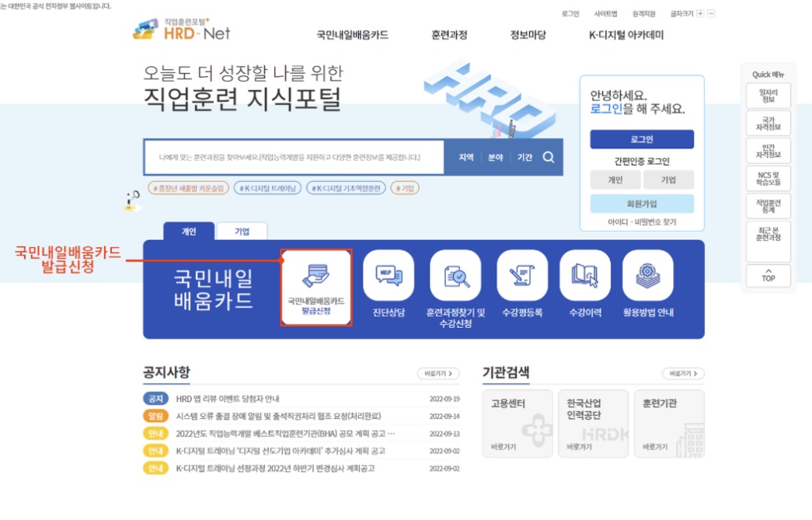
Task: Open 민간 자격정보 quick menu item
Action: coord(768,151)
